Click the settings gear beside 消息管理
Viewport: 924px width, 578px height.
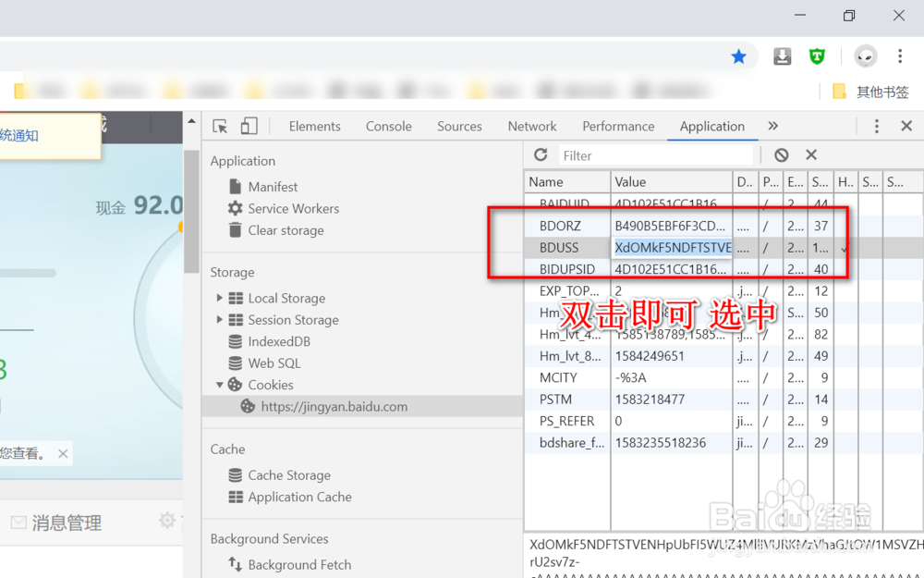pos(167,520)
